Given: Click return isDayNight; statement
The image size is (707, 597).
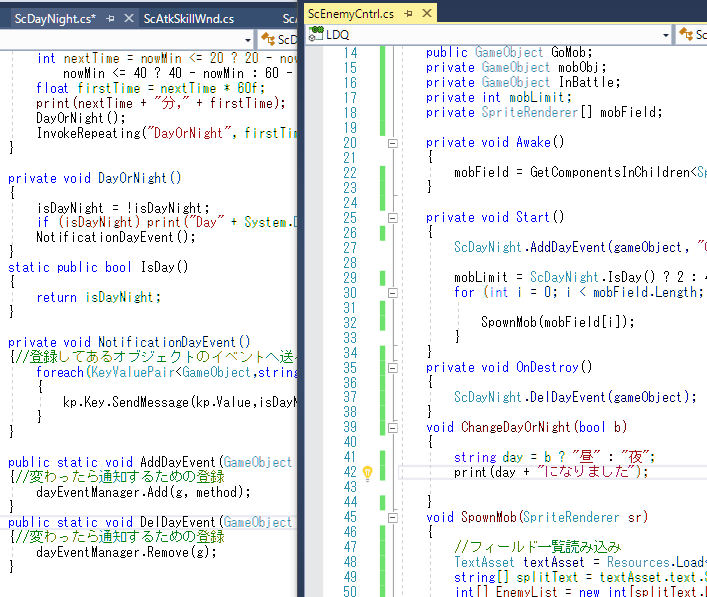Looking at the screenshot, I should point(98,297).
